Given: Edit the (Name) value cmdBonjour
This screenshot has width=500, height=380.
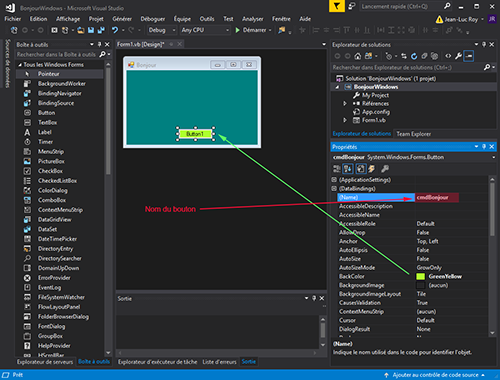Looking at the screenshot, I should 437,198.
